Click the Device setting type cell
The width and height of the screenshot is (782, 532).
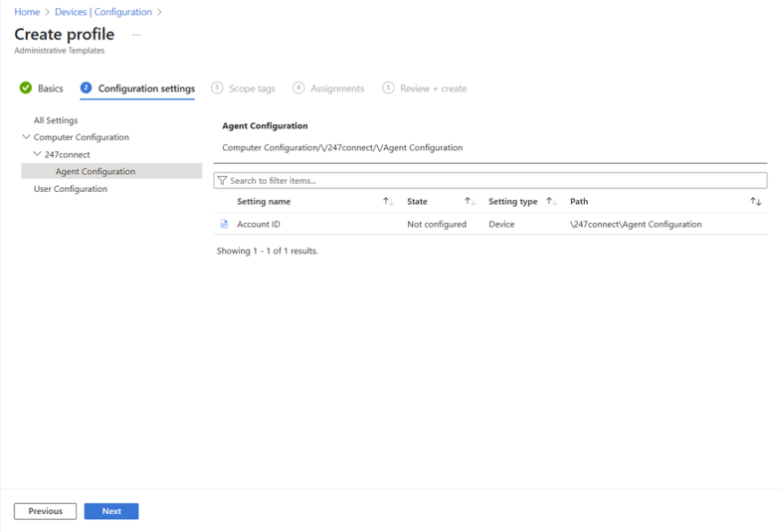click(x=501, y=225)
